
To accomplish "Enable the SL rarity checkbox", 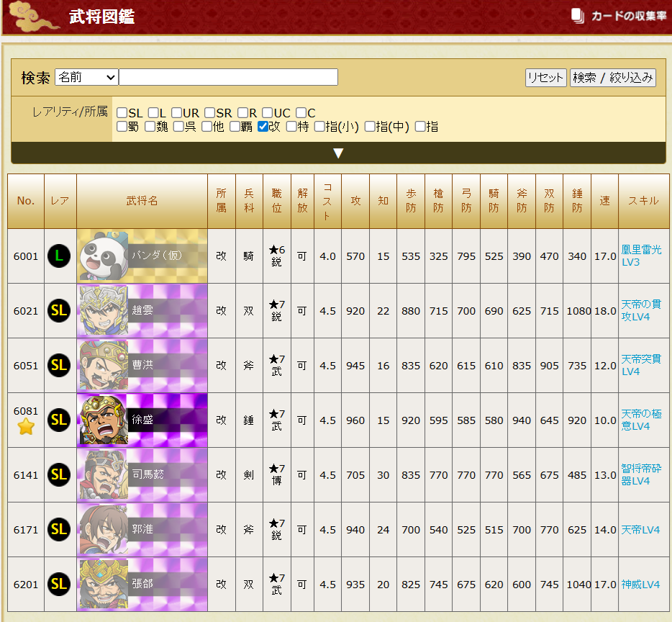I will coord(122,113).
